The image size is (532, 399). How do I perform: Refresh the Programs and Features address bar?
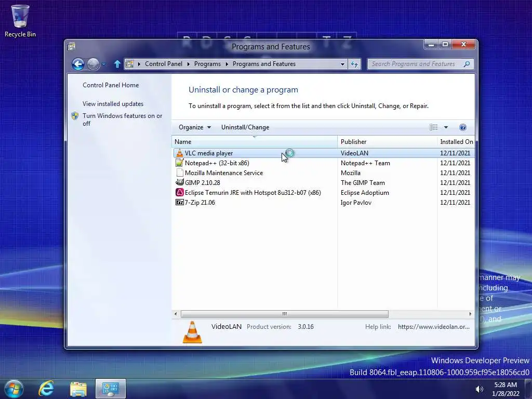pos(354,64)
